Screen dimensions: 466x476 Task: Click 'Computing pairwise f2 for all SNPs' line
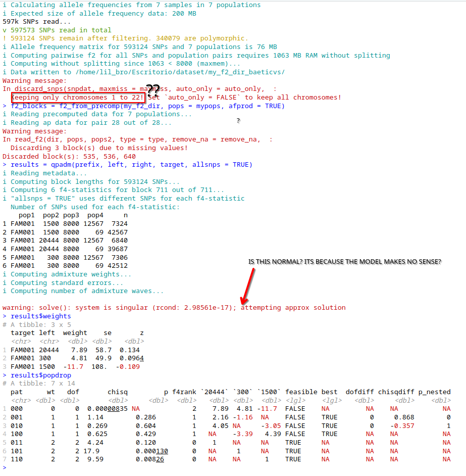click(196, 55)
